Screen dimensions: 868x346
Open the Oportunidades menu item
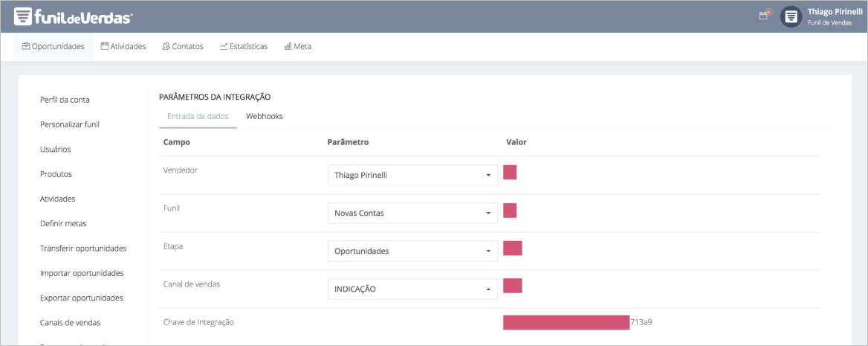53,46
